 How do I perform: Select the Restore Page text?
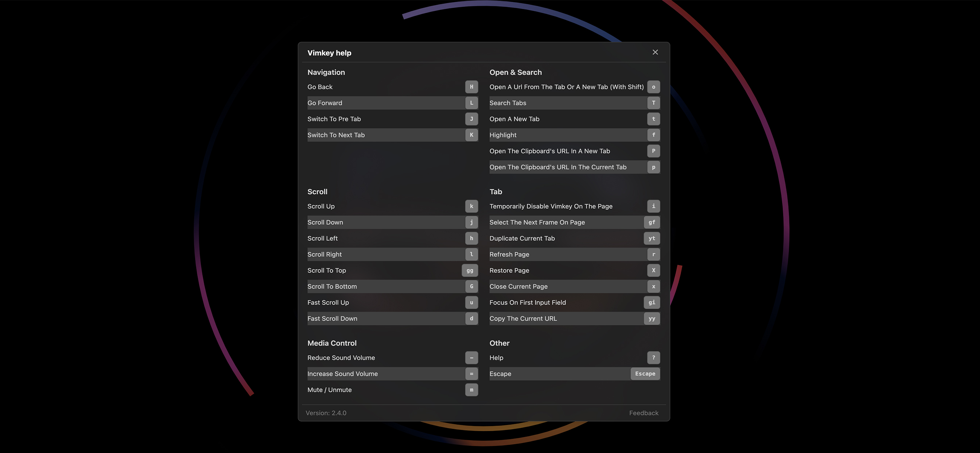click(509, 270)
